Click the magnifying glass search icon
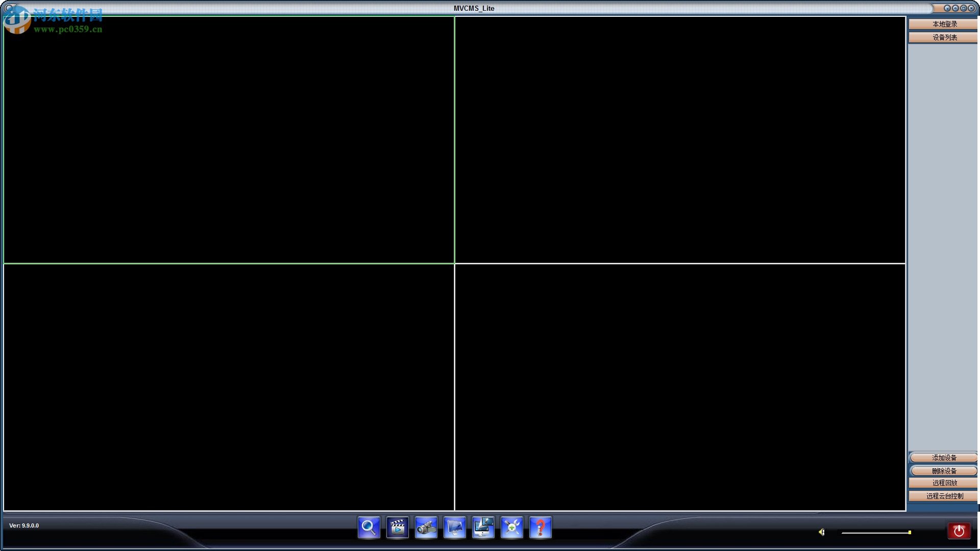Screen dimensions: 980x551 (369, 528)
